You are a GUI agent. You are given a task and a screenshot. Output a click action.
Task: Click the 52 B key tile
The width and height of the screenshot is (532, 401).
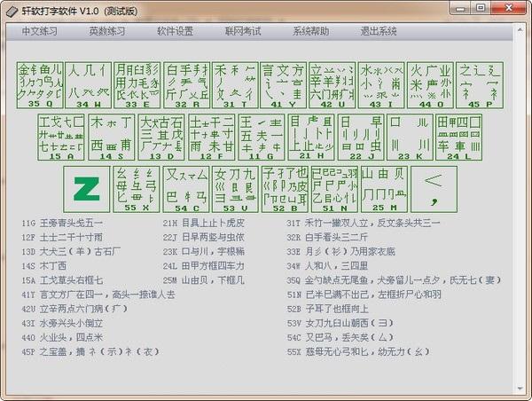pyautogui.click(x=285, y=189)
